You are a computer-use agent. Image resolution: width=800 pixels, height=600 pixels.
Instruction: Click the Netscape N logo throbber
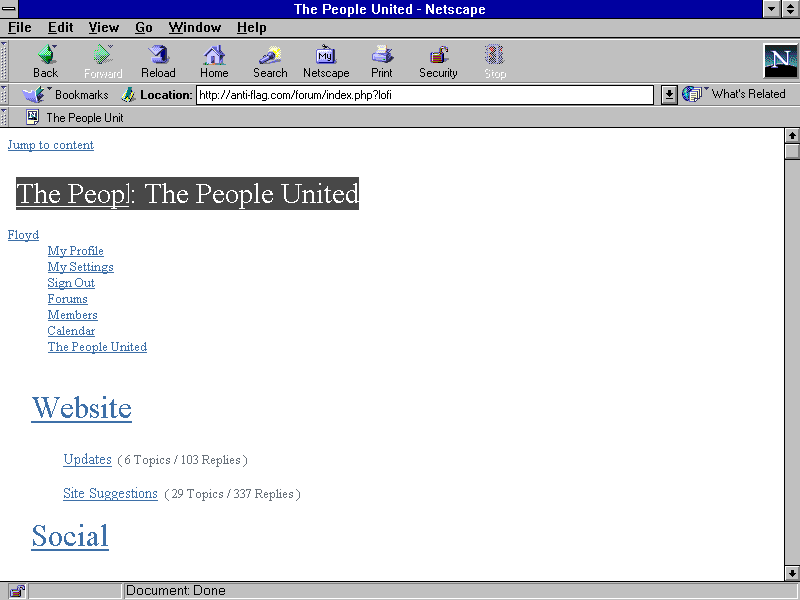(780, 61)
